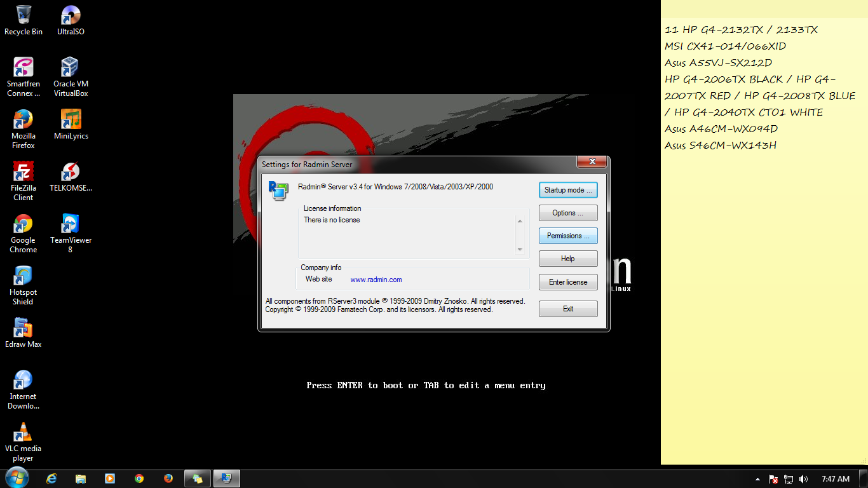Select the MiniLyrics desktop shortcut
Viewport: 868px width, 488px height.
71,125
